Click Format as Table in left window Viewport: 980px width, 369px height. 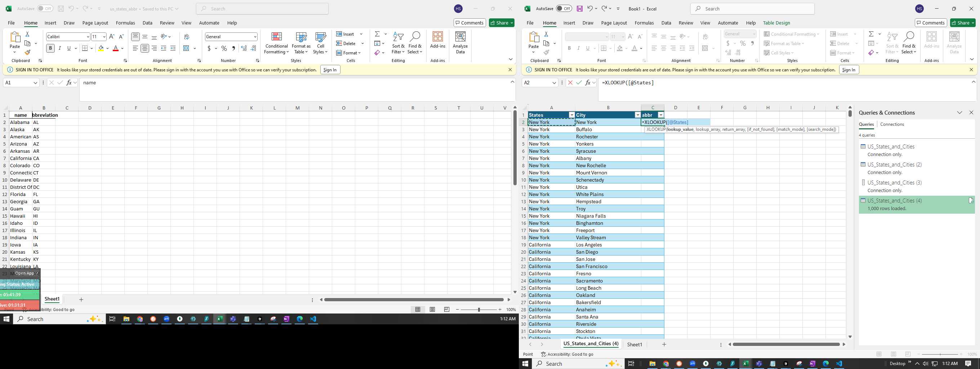[x=301, y=43]
